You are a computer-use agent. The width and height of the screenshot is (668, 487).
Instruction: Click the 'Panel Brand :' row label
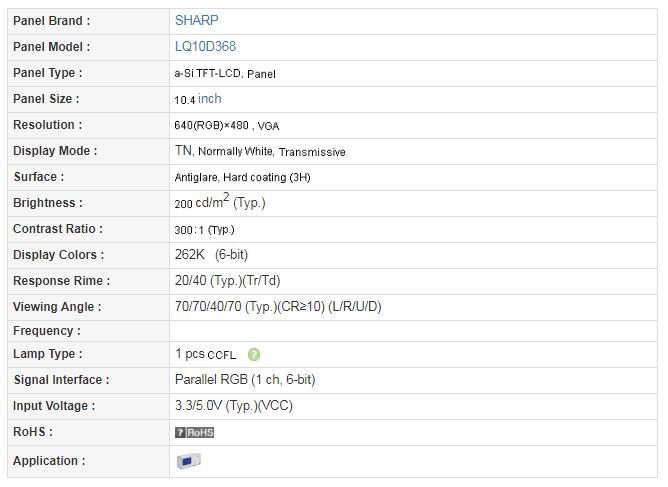51,20
